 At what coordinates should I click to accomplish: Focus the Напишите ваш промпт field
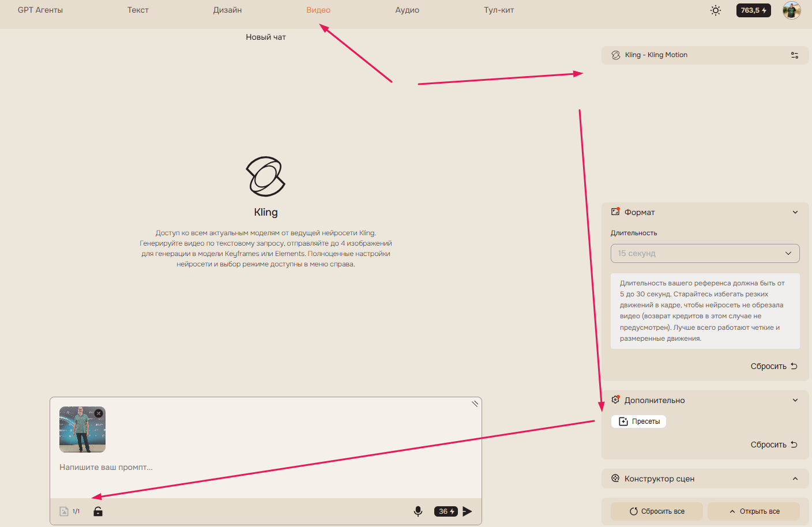[x=265, y=467]
